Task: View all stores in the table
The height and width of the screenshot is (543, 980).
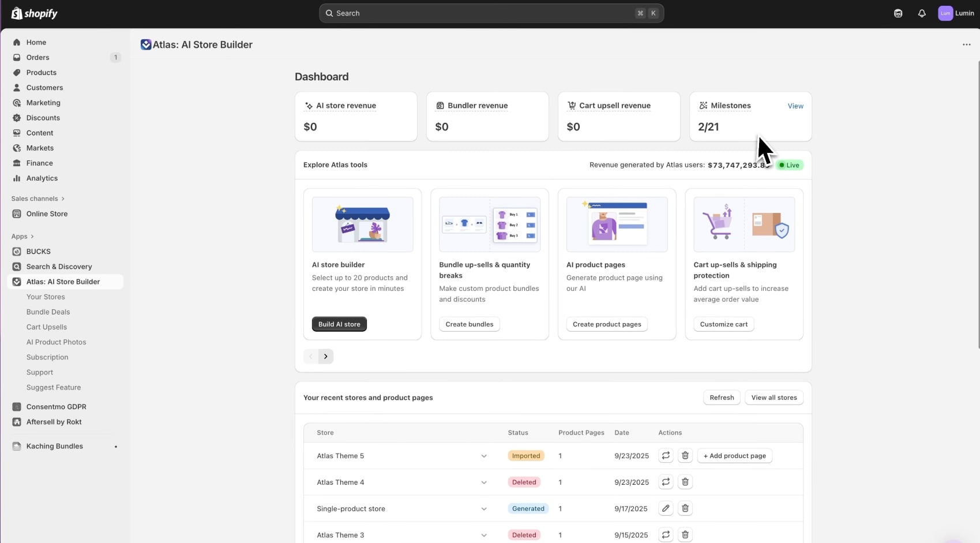Action: click(774, 397)
